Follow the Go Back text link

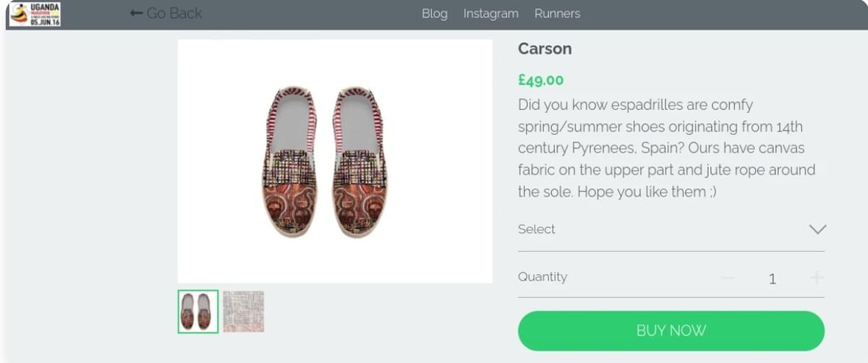(x=174, y=13)
